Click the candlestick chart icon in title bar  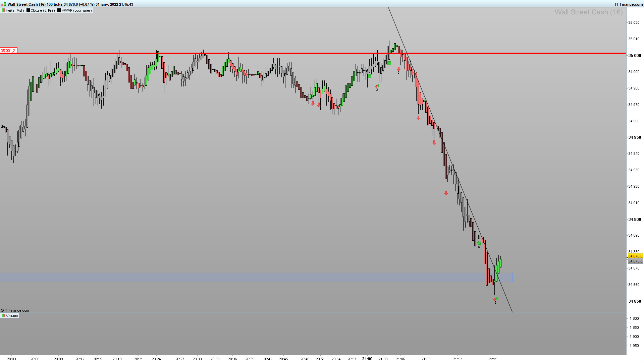point(4,4)
